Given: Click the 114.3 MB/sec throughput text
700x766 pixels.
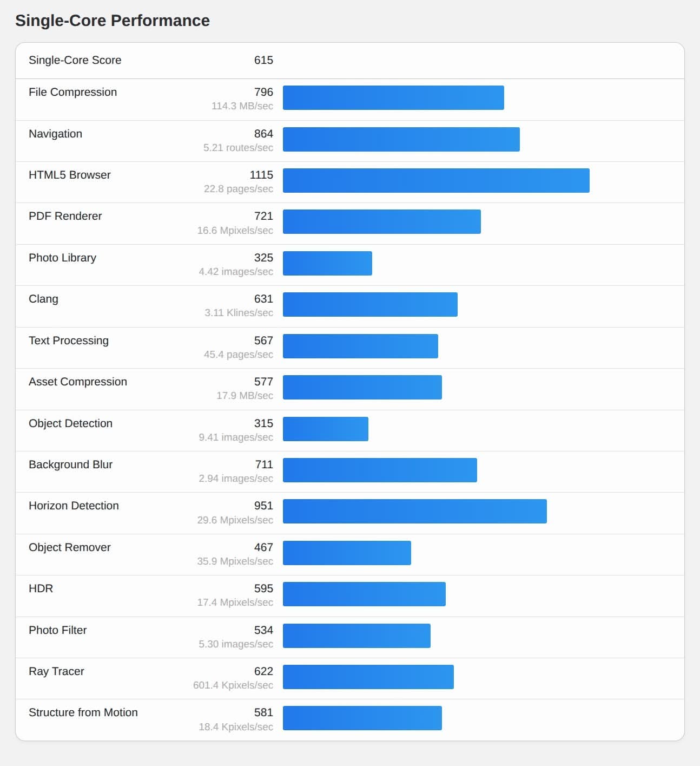Looking at the screenshot, I should (242, 106).
